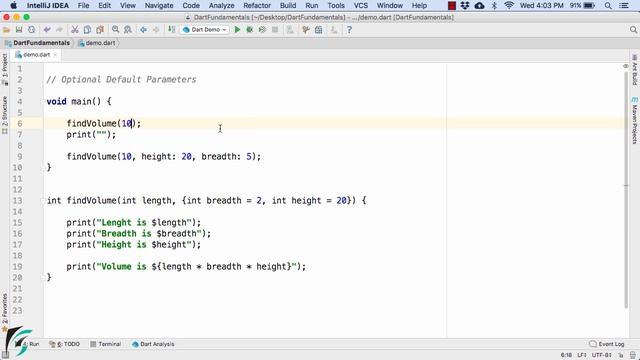Click the inspections profile icon in status bar
The image size is (640, 360).
click(632, 355)
